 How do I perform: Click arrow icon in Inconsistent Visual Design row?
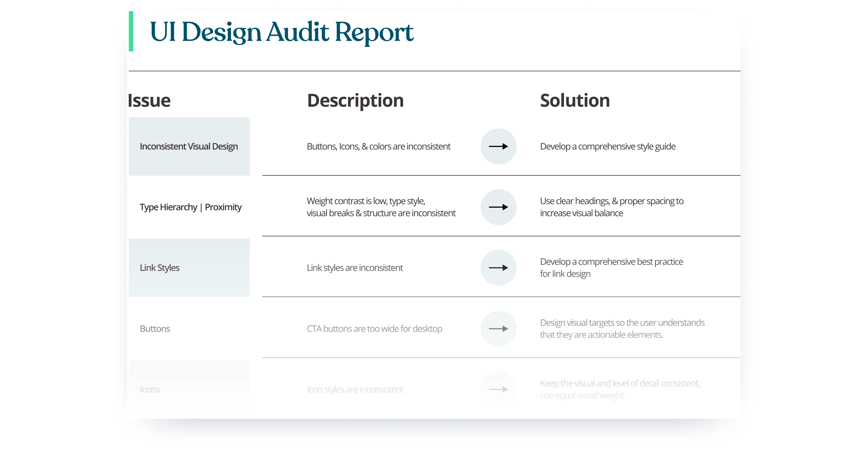click(x=498, y=146)
